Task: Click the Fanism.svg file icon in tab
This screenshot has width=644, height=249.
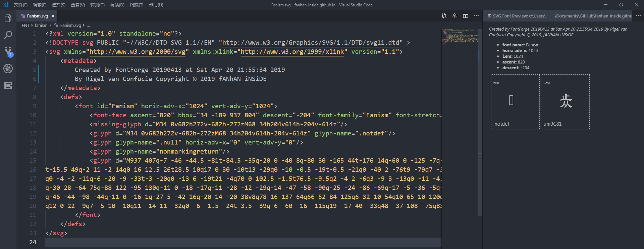Action: pyautogui.click(x=23, y=16)
